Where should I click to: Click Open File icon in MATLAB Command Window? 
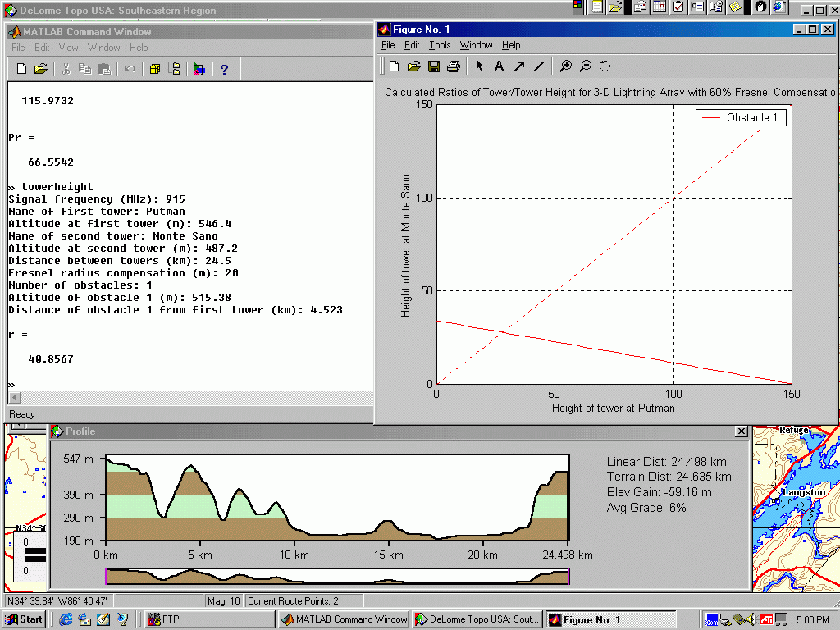41,69
